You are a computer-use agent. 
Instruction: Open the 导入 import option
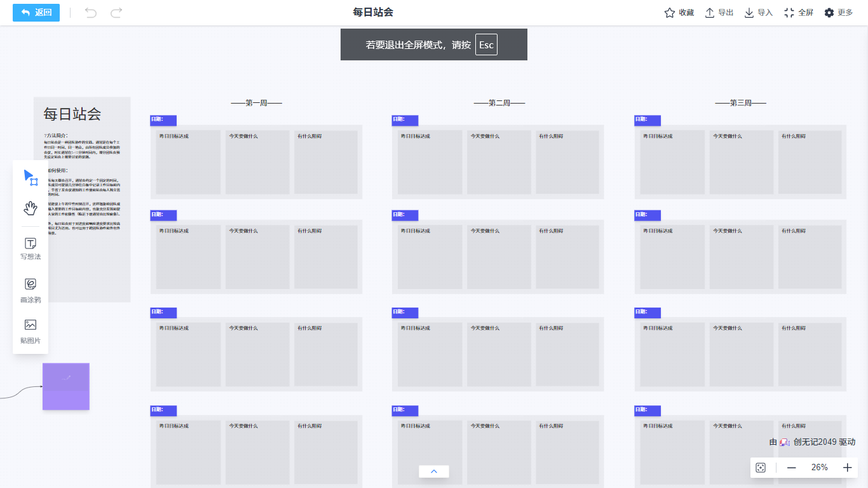coord(759,13)
